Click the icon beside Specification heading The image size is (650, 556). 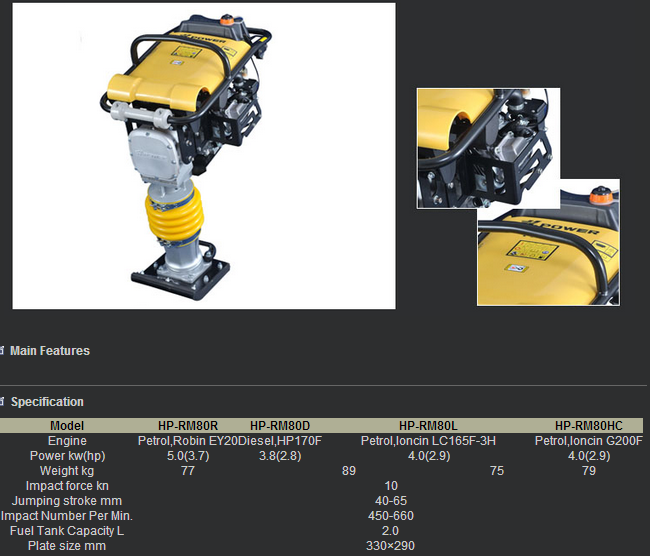(2, 401)
